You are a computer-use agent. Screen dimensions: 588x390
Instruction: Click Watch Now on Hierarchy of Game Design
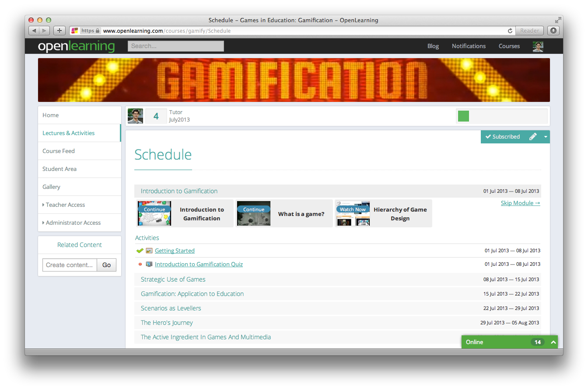[x=353, y=209]
